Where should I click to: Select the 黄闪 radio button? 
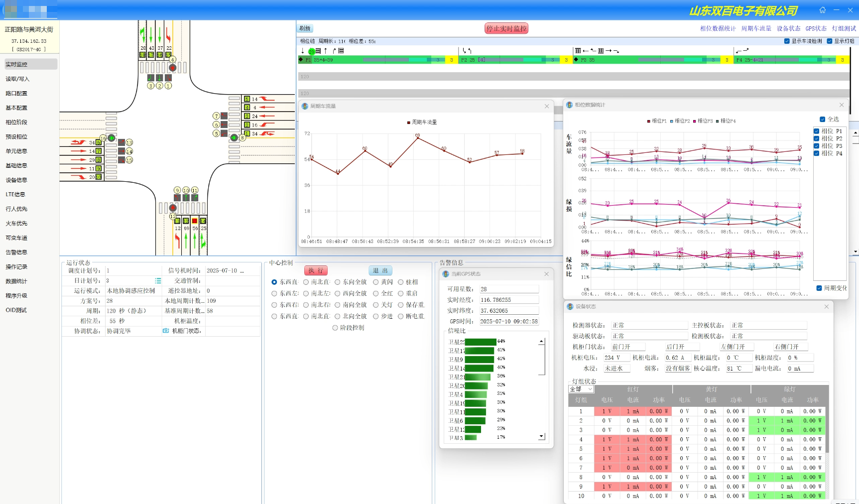376,282
